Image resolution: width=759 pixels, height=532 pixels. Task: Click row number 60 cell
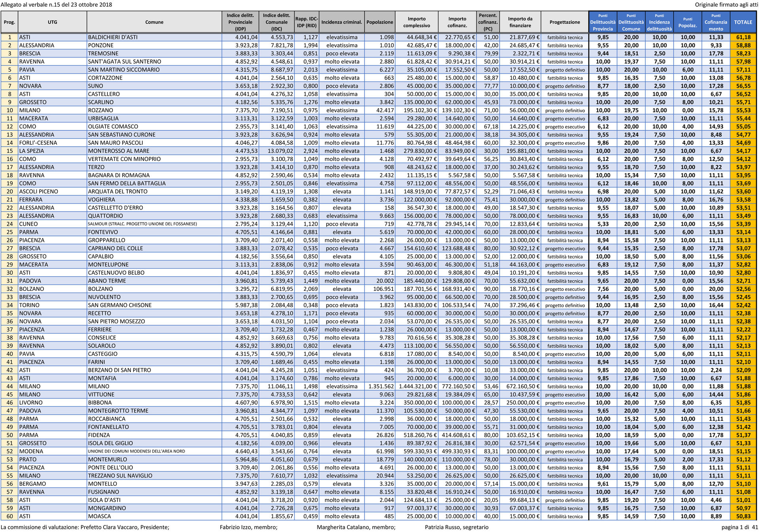[x=9, y=516]
